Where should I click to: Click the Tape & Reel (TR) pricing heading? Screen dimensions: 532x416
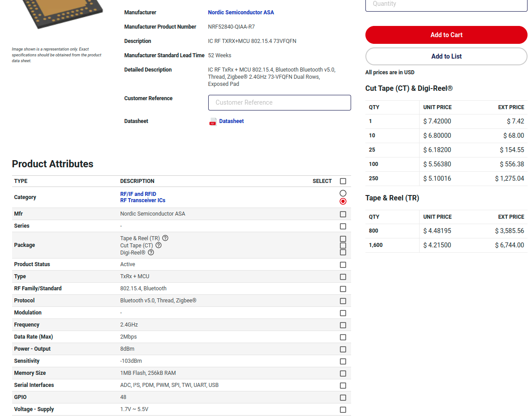click(392, 198)
